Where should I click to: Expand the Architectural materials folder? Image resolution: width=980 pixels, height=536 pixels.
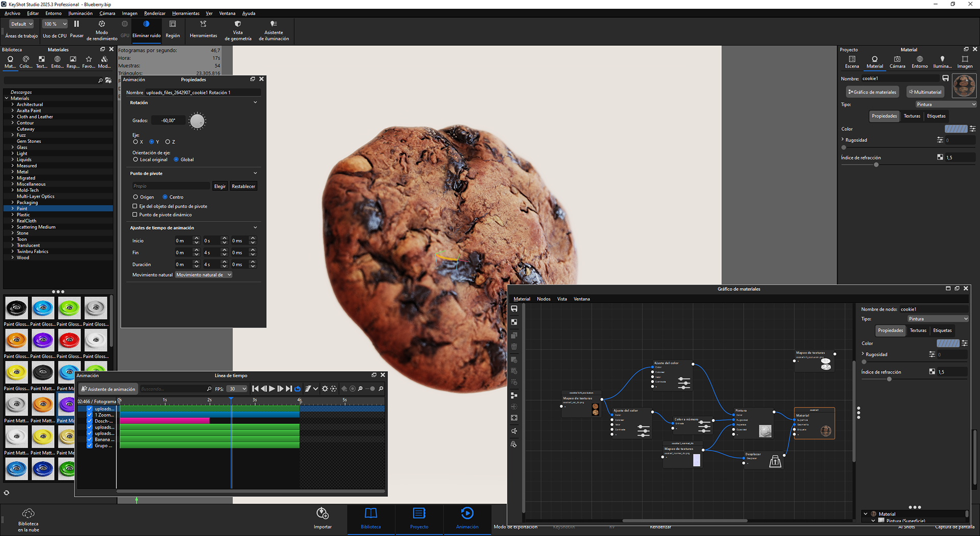(x=13, y=105)
